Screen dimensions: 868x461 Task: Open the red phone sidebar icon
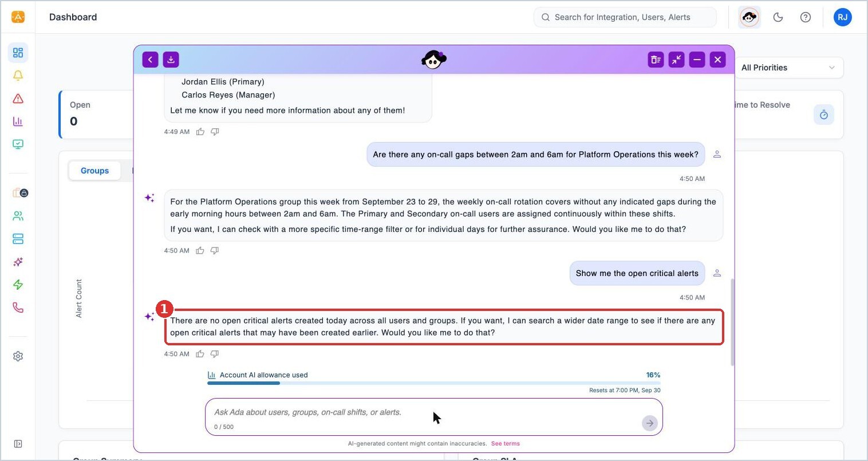18,308
